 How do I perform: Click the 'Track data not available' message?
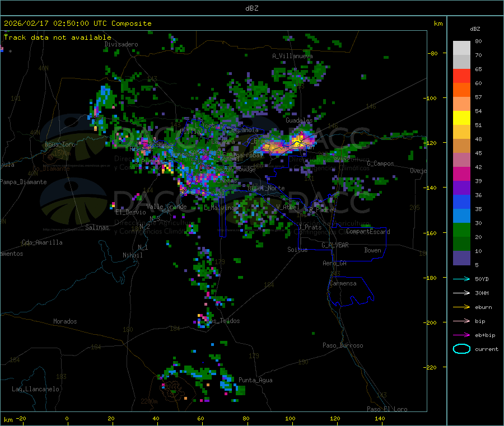pyautogui.click(x=58, y=38)
